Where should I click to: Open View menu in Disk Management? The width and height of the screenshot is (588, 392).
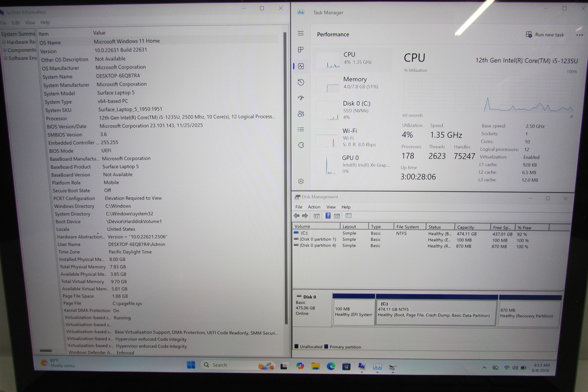331,207
